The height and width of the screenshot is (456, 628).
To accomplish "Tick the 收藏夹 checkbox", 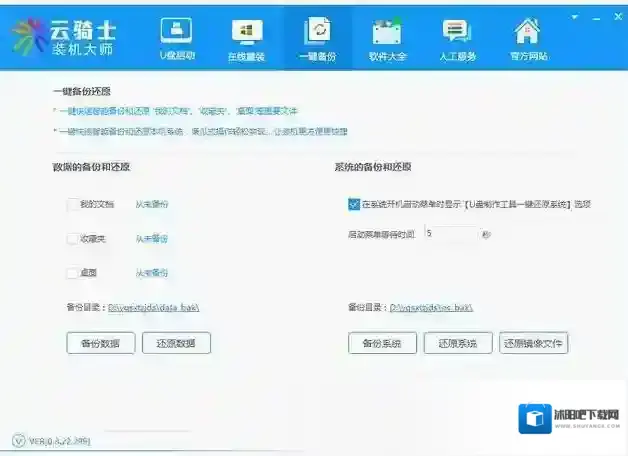I will point(73,239).
